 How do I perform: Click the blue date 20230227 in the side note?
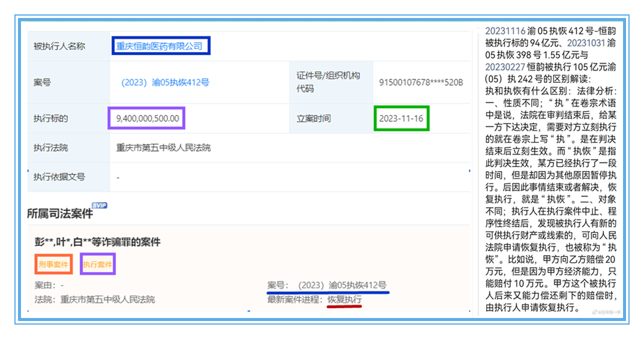pyautogui.click(x=505, y=67)
